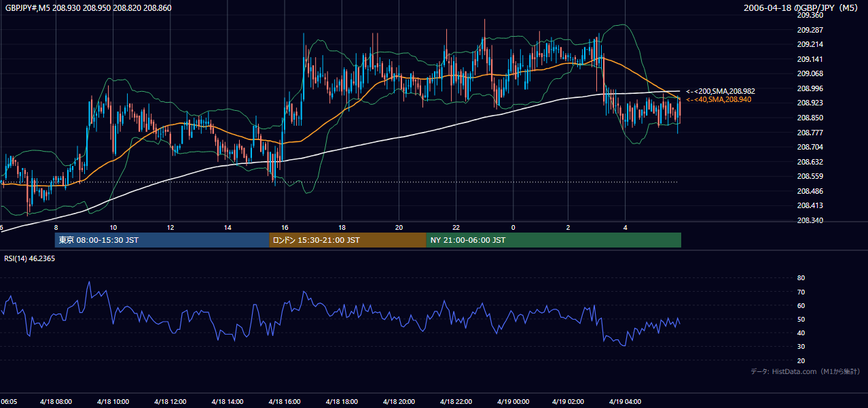Viewport: 868px width, 408px height.
Task: Click price axis value 208.340
Action: (x=809, y=220)
